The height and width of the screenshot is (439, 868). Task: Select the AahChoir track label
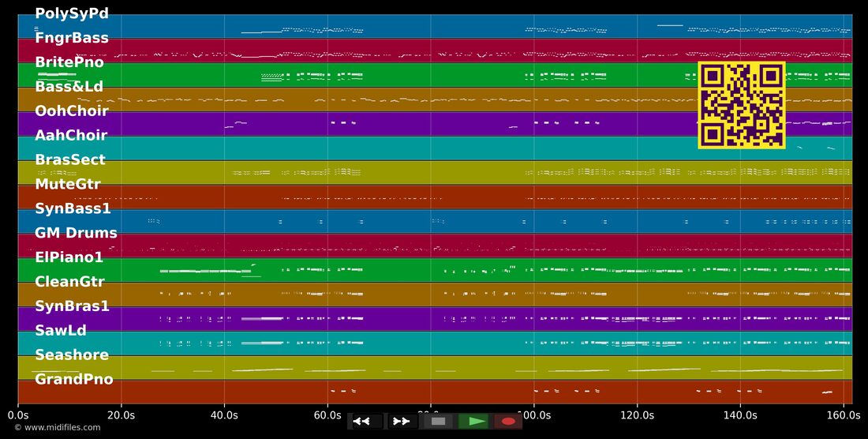[71, 135]
